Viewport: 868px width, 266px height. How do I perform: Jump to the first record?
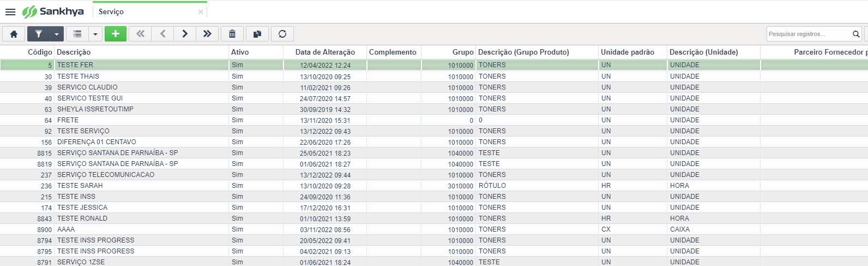[140, 34]
